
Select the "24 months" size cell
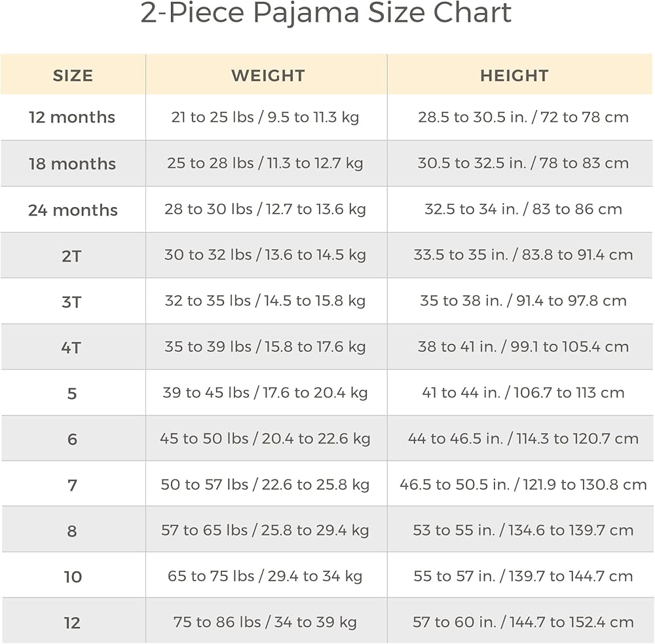(x=73, y=210)
